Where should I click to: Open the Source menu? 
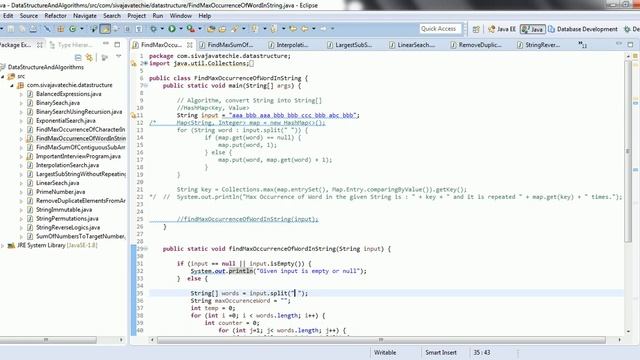pyautogui.click(x=29, y=16)
